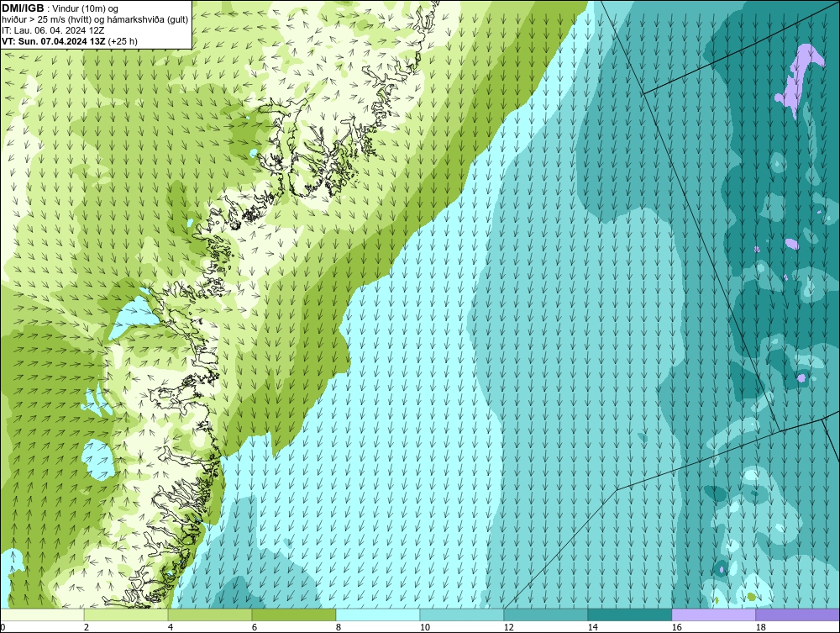Click the pale yellow 0–2 legend swatch
The width and height of the screenshot is (840, 633).
pos(42,615)
